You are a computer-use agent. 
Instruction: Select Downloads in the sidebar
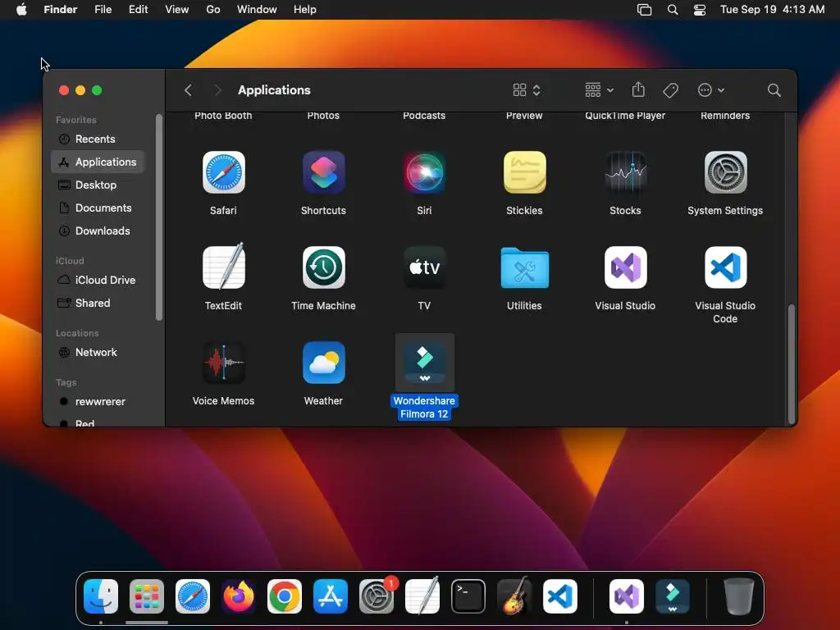point(98,231)
